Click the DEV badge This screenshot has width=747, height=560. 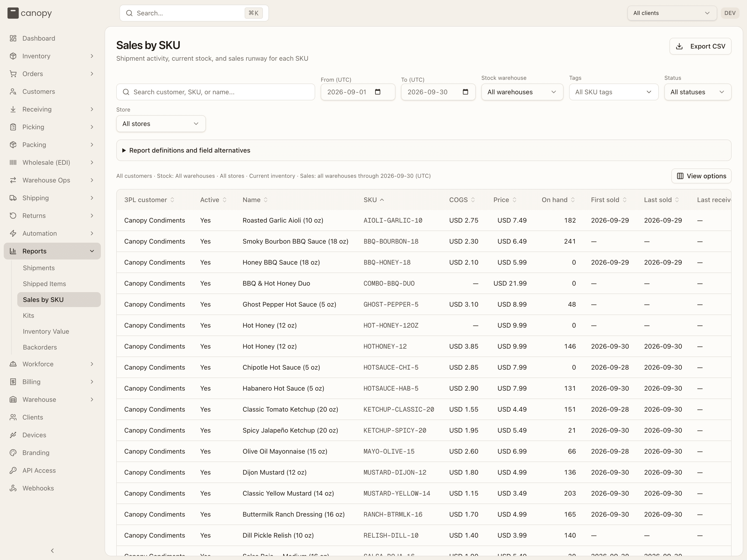point(730,13)
